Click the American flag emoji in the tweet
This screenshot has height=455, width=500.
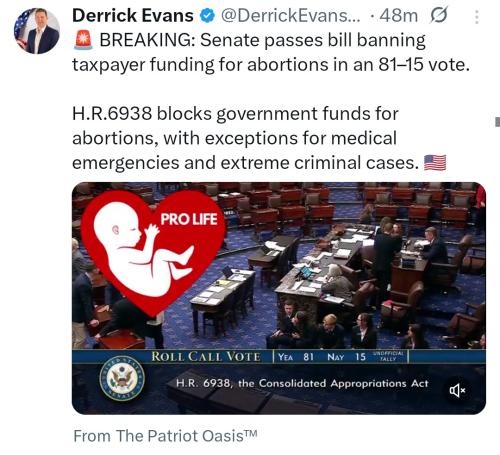pyautogui.click(x=435, y=163)
